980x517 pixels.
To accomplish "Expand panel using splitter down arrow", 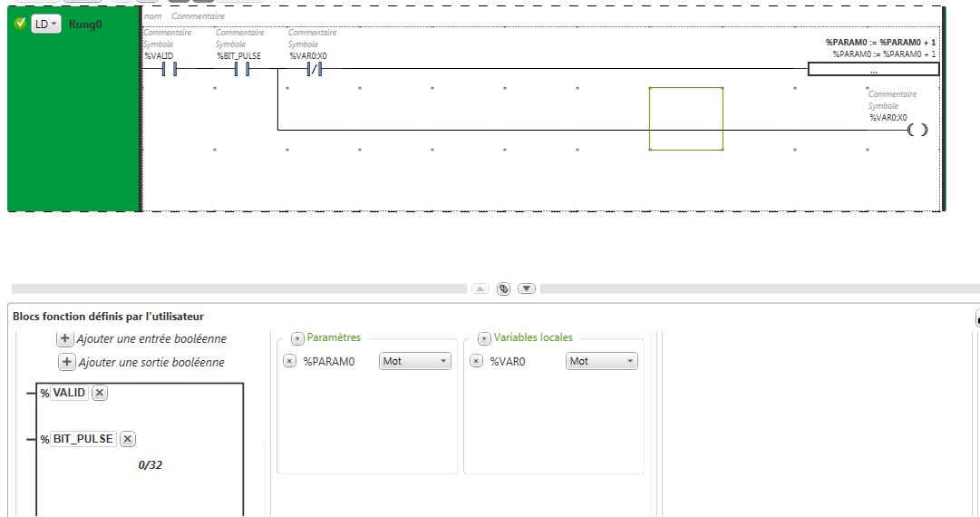I will (x=527, y=288).
